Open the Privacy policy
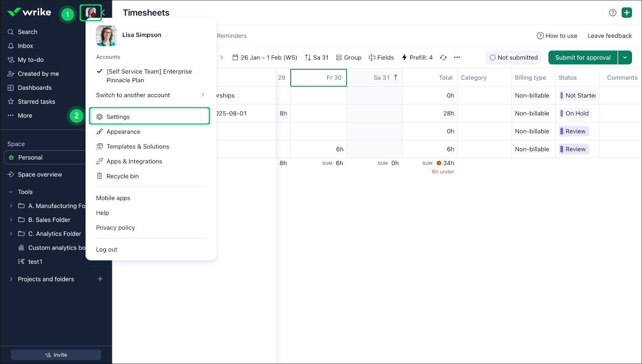This screenshot has height=364, width=642. [x=115, y=228]
